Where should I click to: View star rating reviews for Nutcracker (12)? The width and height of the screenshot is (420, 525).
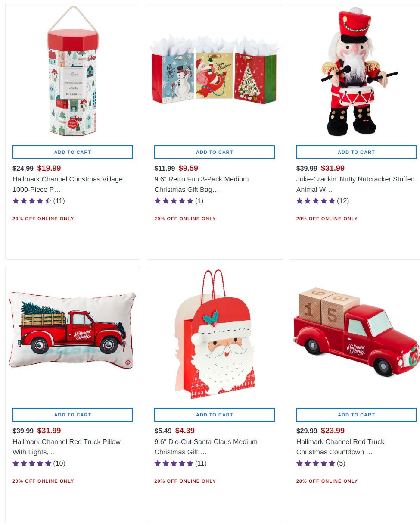coord(323,201)
